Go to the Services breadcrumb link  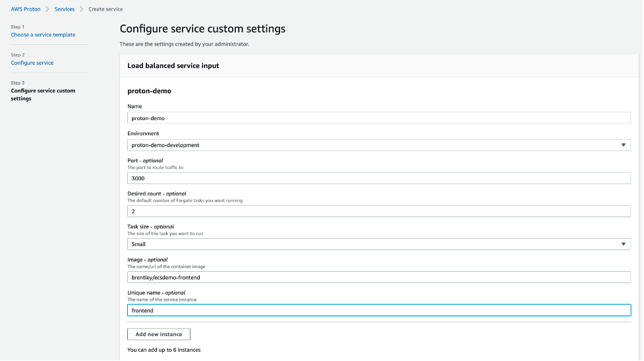point(65,9)
